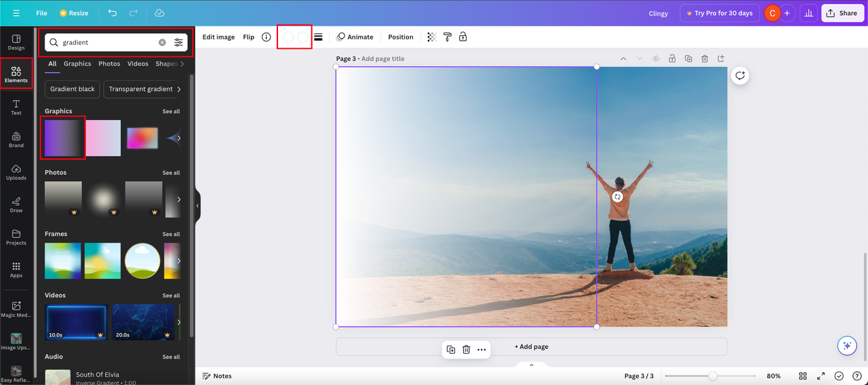This screenshot has height=385, width=868.
Task: Pick the first white gradient color swatch
Action: point(288,37)
